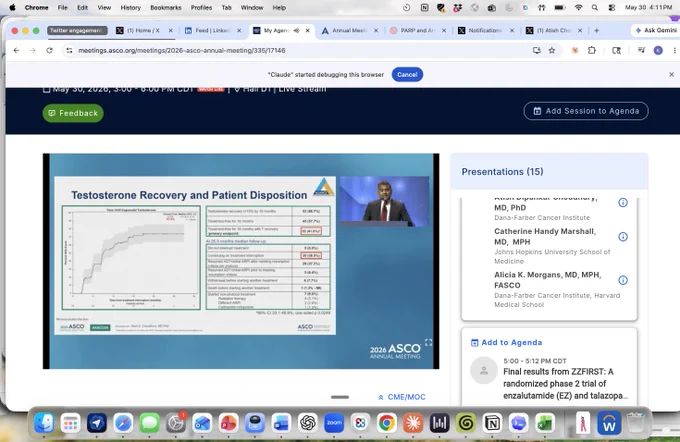Open the View menu
680x442 pixels.
(104, 7)
